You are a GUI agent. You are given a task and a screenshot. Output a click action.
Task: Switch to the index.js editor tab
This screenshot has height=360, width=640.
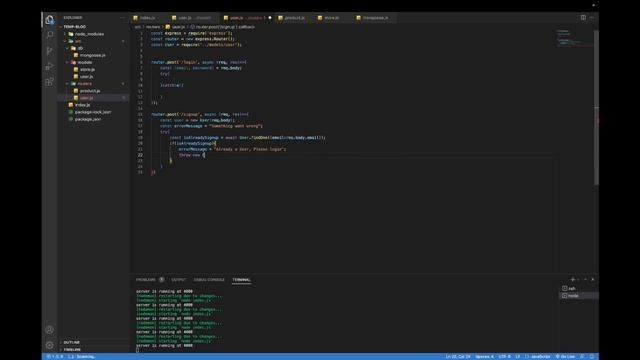point(147,18)
